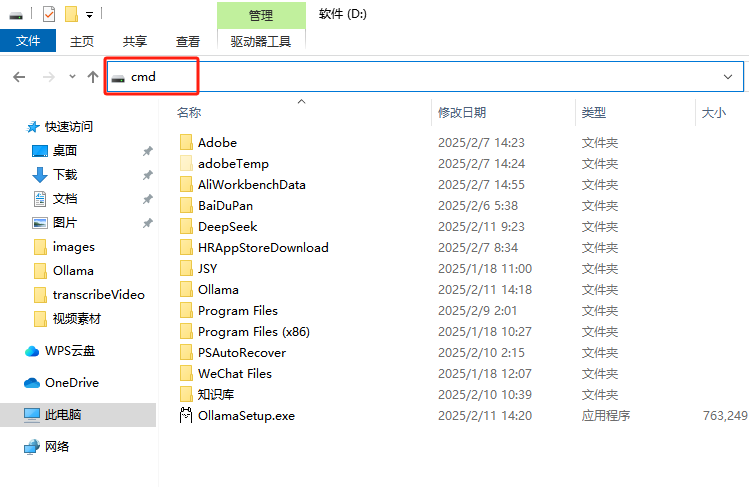
Task: Expand the address bar history dropdown
Action: pyautogui.click(x=728, y=77)
